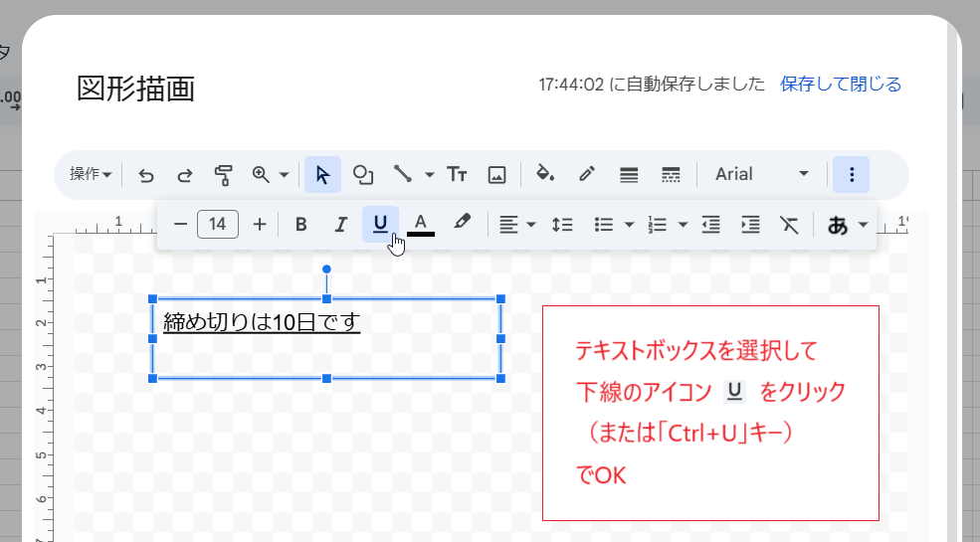Expand the input tools dropdown arrow
Screen dimensions: 980x542
point(864,225)
